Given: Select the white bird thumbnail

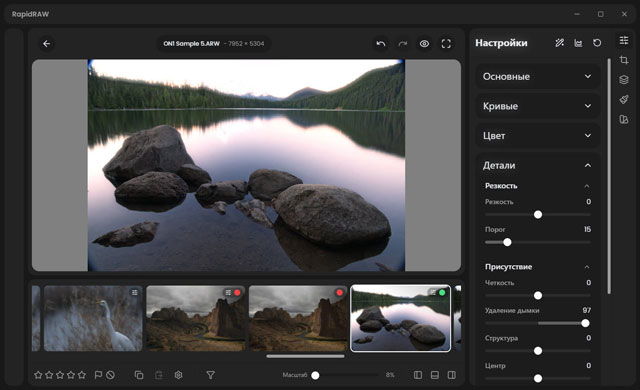Looking at the screenshot, I should click(x=93, y=318).
